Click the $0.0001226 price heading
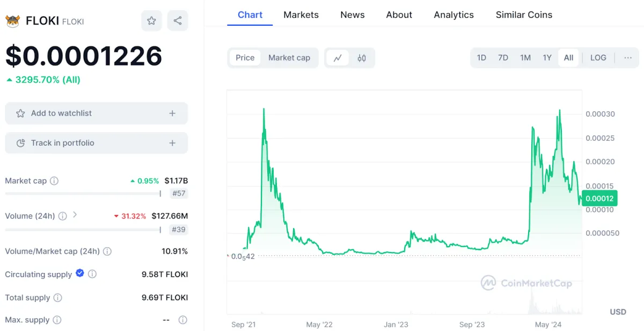The image size is (644, 331). pos(84,56)
